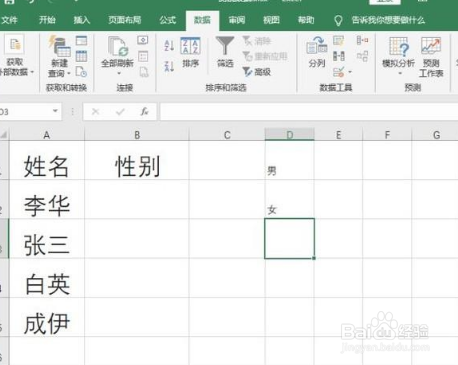Select the column G header
This screenshot has width=458, height=365.
435,135
